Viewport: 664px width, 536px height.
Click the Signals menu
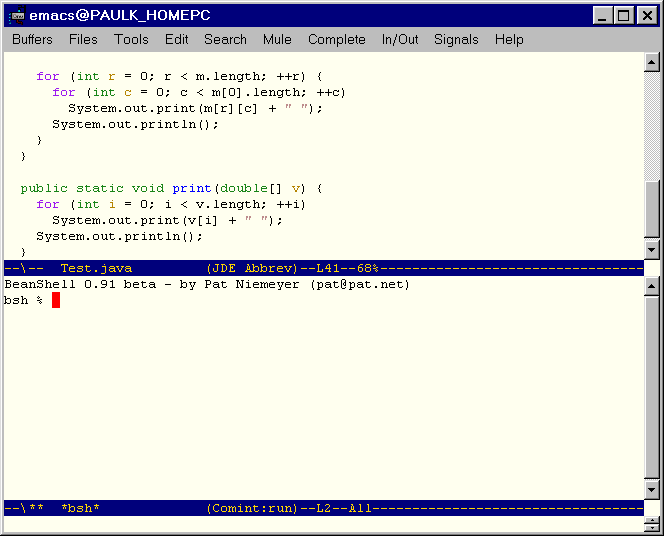pos(456,40)
